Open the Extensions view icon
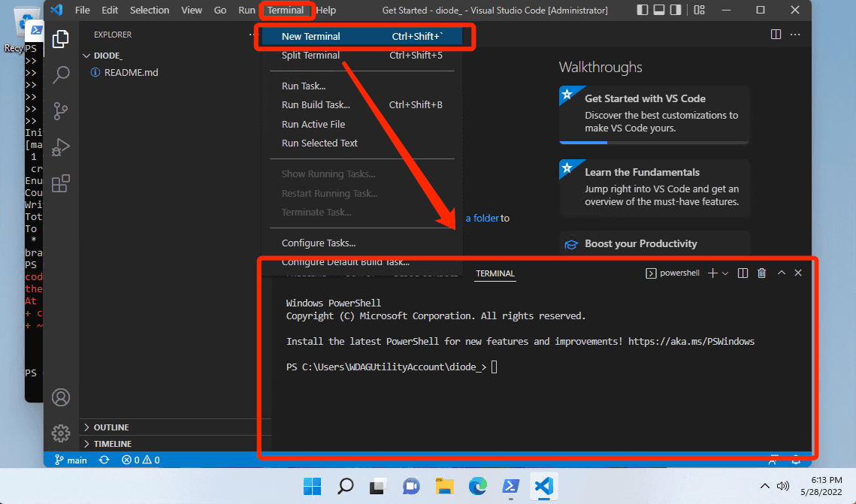The image size is (856, 504). tap(61, 184)
